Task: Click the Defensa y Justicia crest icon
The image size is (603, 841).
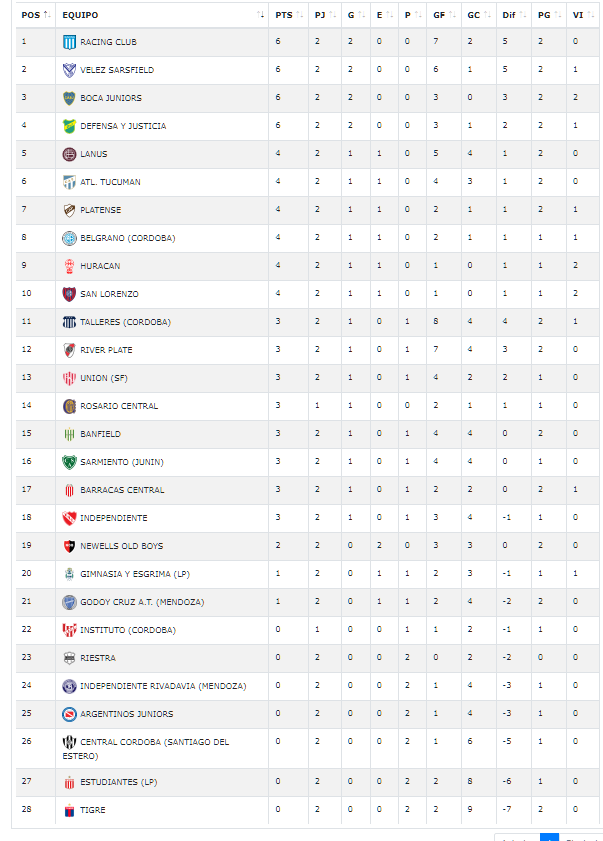Action: 69,126
